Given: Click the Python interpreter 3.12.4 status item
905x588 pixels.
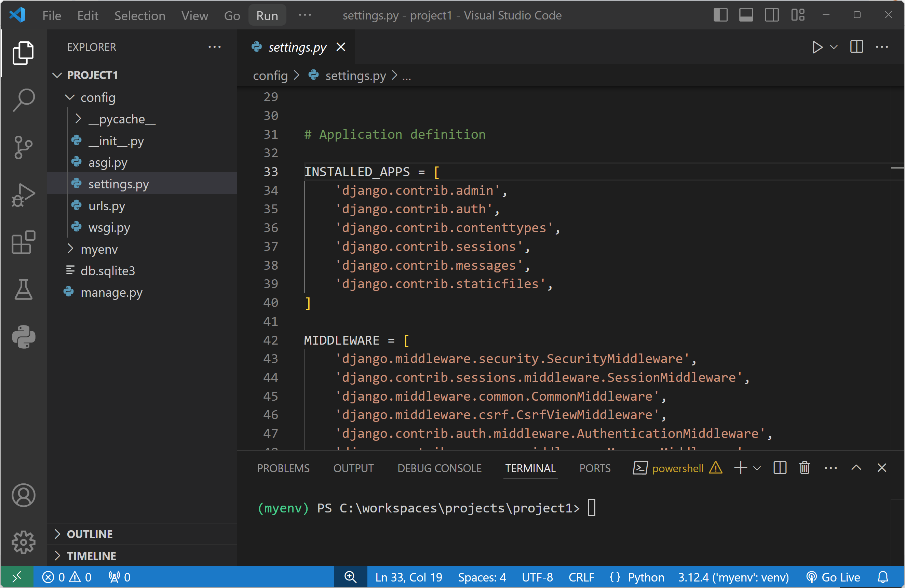Looking at the screenshot, I should pyautogui.click(x=733, y=577).
